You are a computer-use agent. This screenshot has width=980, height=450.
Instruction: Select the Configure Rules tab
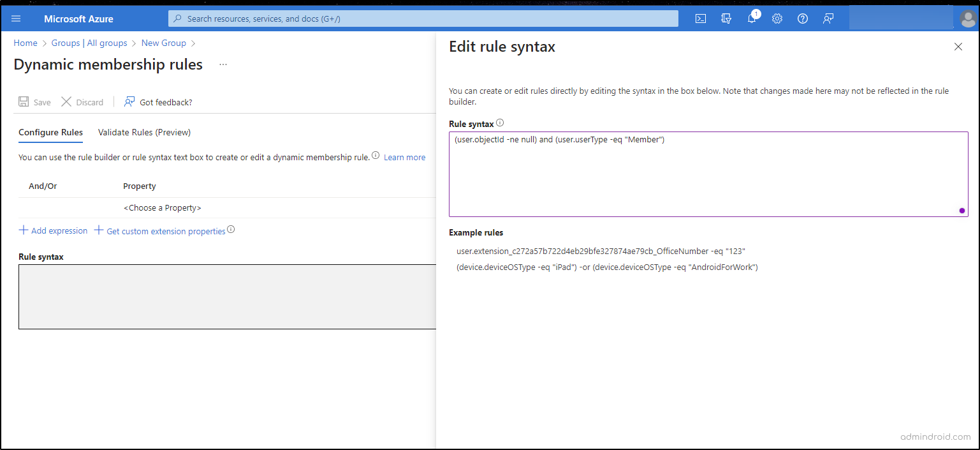coord(50,132)
